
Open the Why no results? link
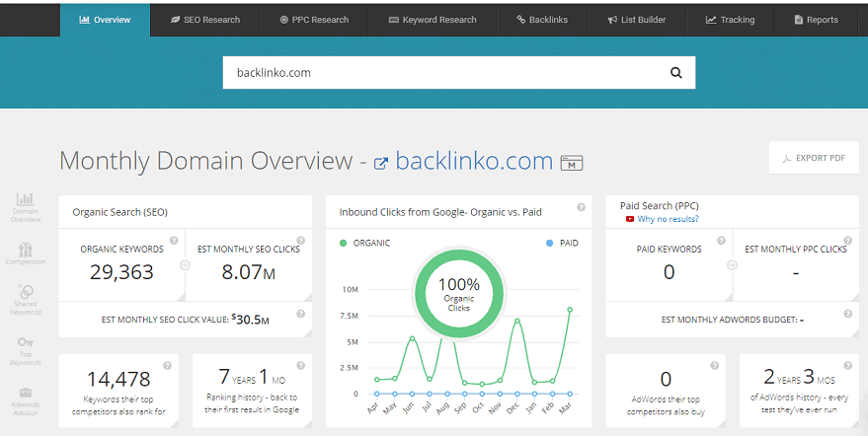point(668,219)
